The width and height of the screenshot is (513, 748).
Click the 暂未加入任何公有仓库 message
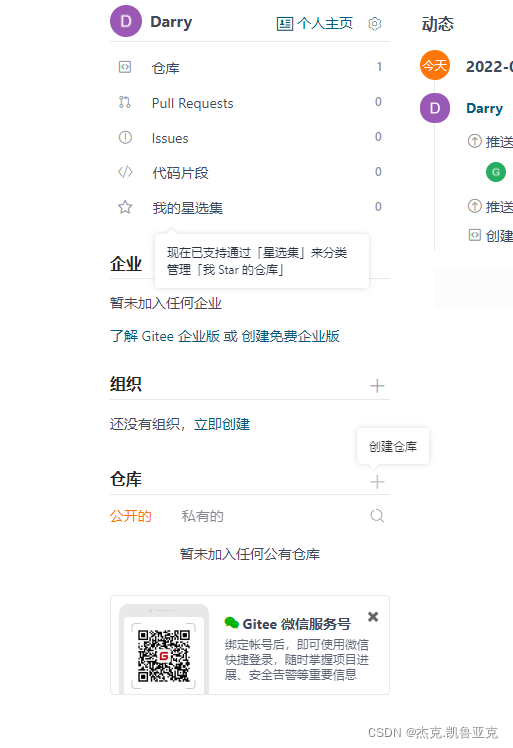(x=250, y=554)
